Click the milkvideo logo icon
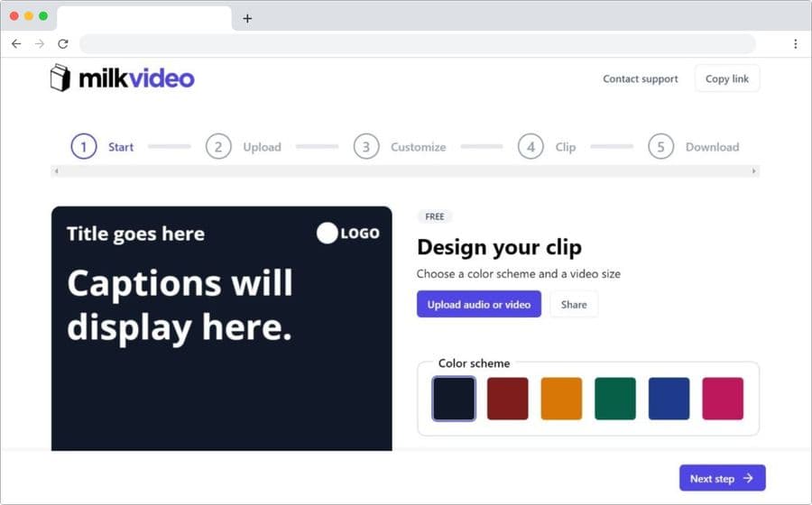Screen dimensions: 812x505 point(60,78)
